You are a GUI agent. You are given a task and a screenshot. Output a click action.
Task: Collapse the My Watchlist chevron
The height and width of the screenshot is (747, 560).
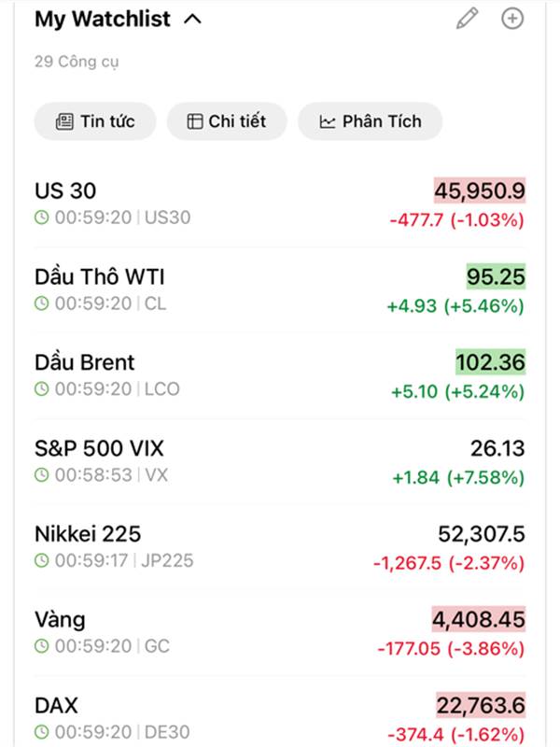click(x=193, y=20)
